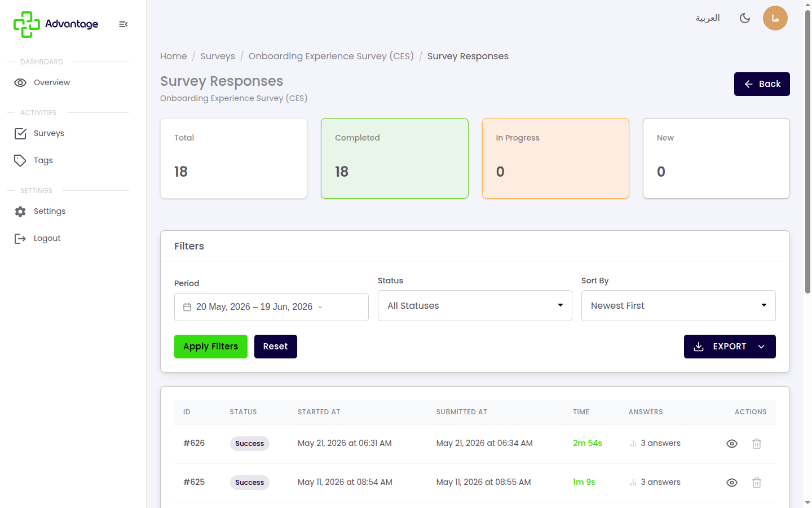Screen dimensions: 812x508
Task: View response #626 with eye icon
Action: pos(732,444)
